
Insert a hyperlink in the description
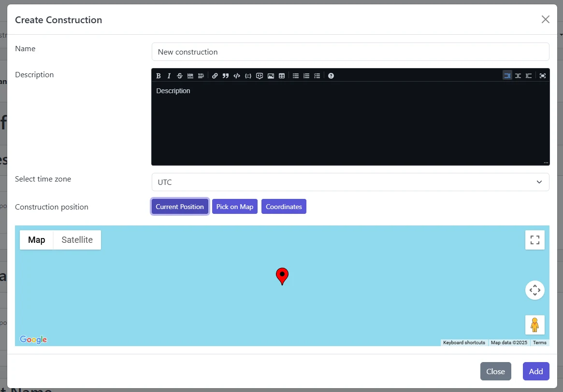(215, 75)
